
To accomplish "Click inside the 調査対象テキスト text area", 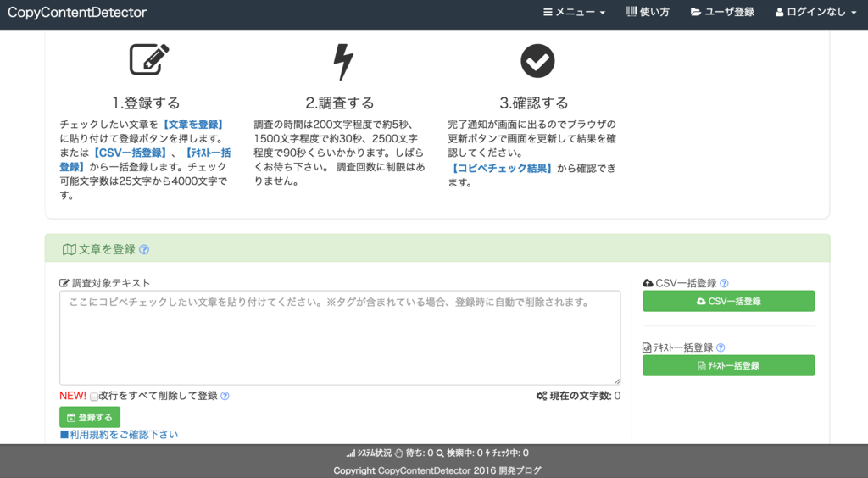I will pos(340,337).
